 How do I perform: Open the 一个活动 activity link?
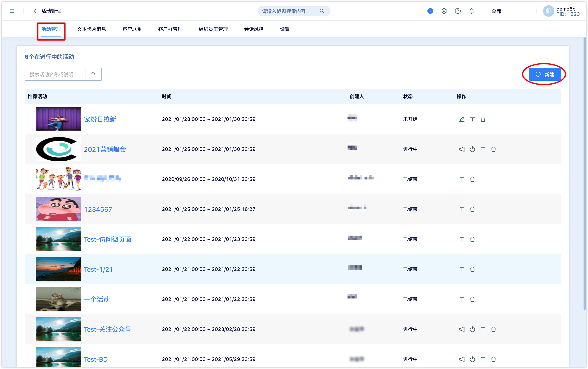coord(97,299)
